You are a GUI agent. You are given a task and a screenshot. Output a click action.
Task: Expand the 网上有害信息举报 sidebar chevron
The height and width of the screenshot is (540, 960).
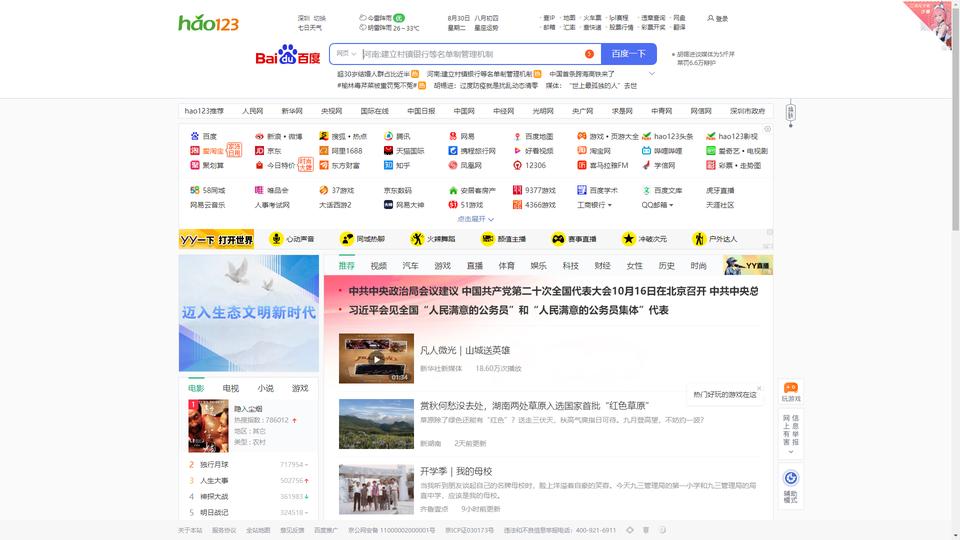pos(791,452)
